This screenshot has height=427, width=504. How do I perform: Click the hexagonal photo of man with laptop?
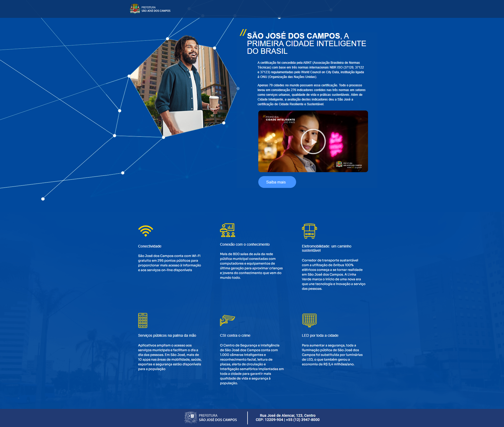pyautogui.click(x=184, y=87)
